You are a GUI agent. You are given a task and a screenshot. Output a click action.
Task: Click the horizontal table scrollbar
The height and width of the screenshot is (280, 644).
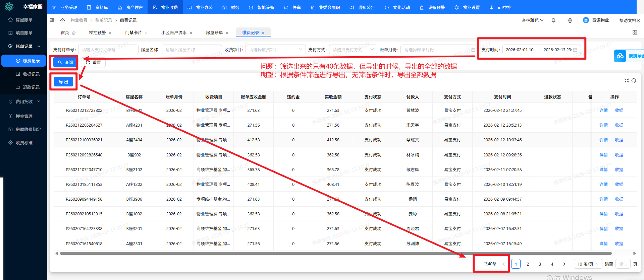335,254
